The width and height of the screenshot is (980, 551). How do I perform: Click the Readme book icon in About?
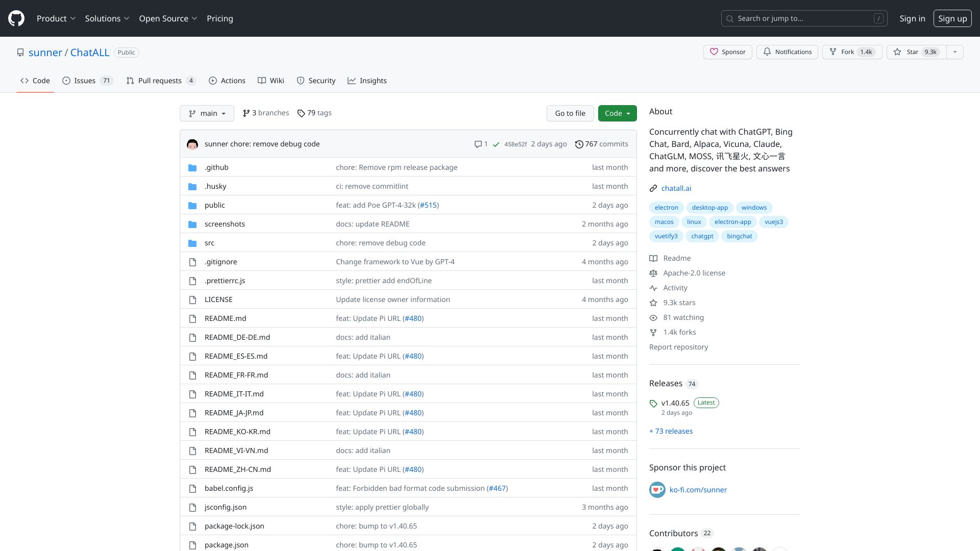653,258
